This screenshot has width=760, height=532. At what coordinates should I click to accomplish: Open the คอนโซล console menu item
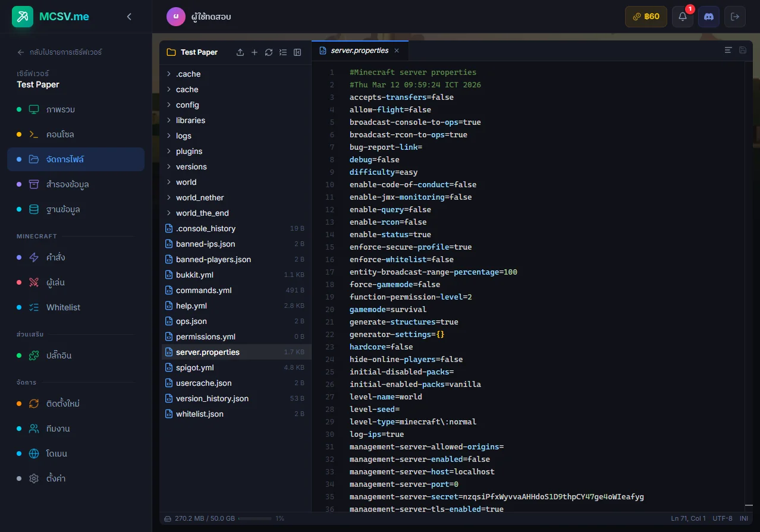click(60, 134)
